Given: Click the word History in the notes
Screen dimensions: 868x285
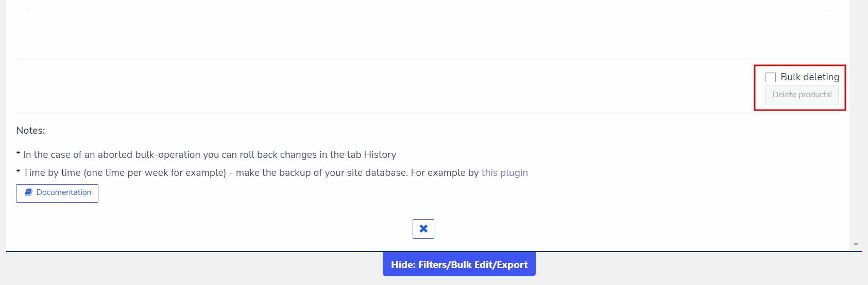Looking at the screenshot, I should [x=380, y=155].
